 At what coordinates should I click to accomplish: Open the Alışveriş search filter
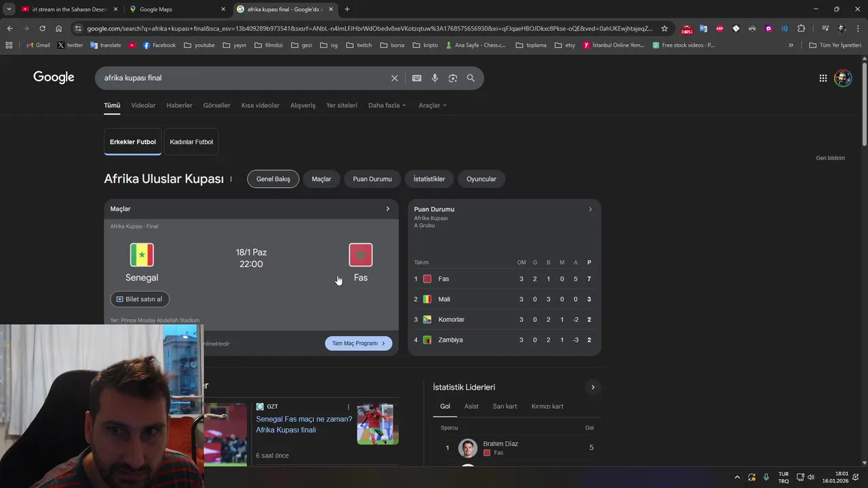coord(303,105)
